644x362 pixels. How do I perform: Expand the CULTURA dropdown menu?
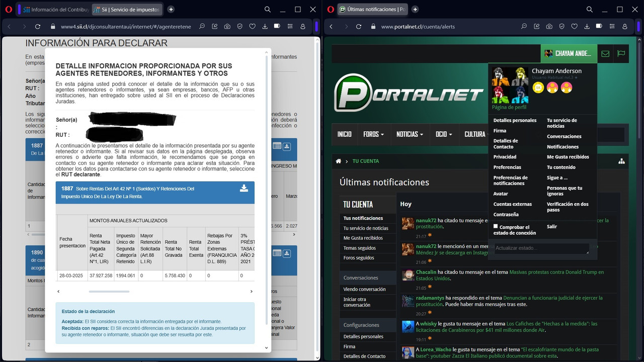tap(477, 134)
